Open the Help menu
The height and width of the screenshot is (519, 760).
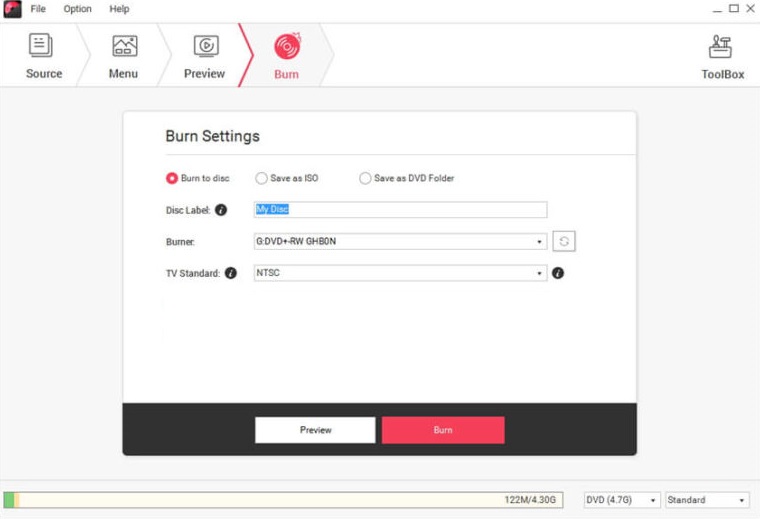coord(119,9)
